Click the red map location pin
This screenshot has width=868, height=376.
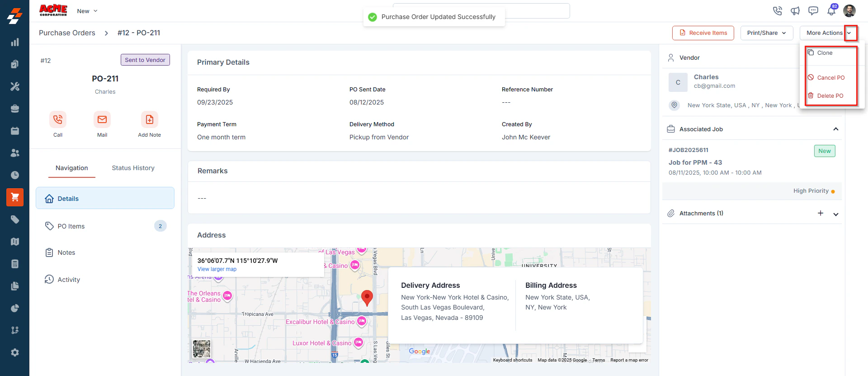367,298
